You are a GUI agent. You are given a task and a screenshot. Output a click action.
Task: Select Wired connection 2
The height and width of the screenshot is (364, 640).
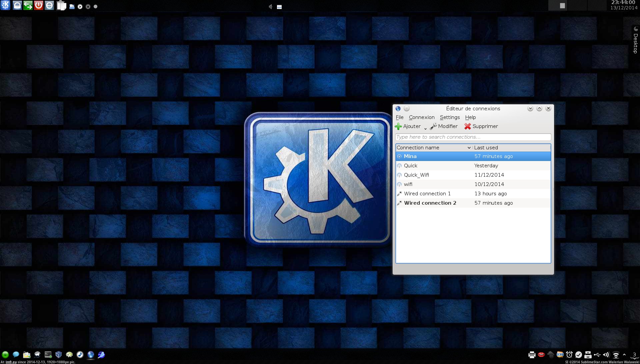473,203
